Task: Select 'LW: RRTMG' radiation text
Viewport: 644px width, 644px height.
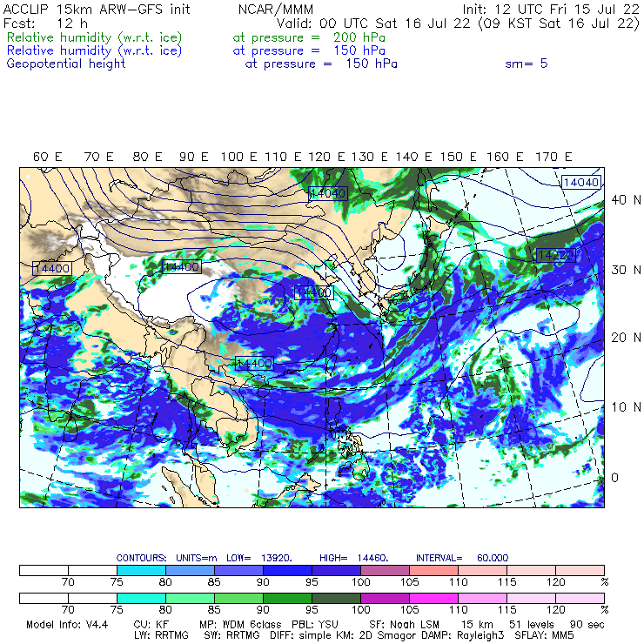Action: (x=161, y=635)
